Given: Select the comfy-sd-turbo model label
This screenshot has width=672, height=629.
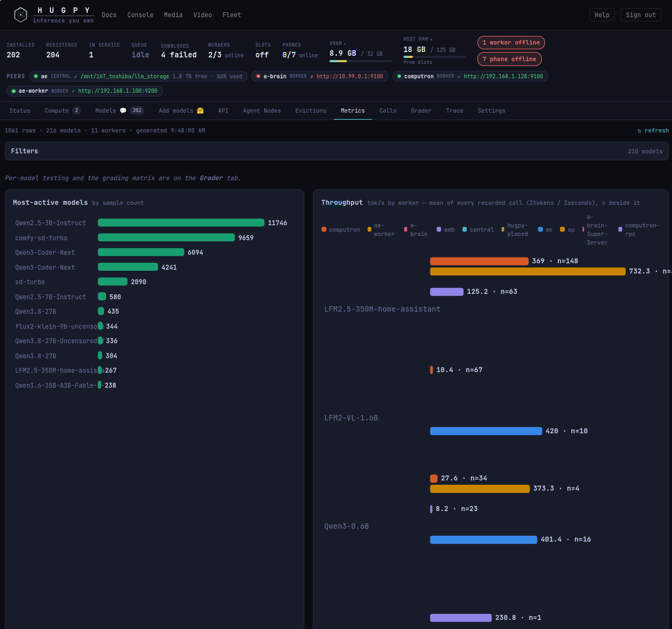Looking at the screenshot, I should [x=41, y=238].
